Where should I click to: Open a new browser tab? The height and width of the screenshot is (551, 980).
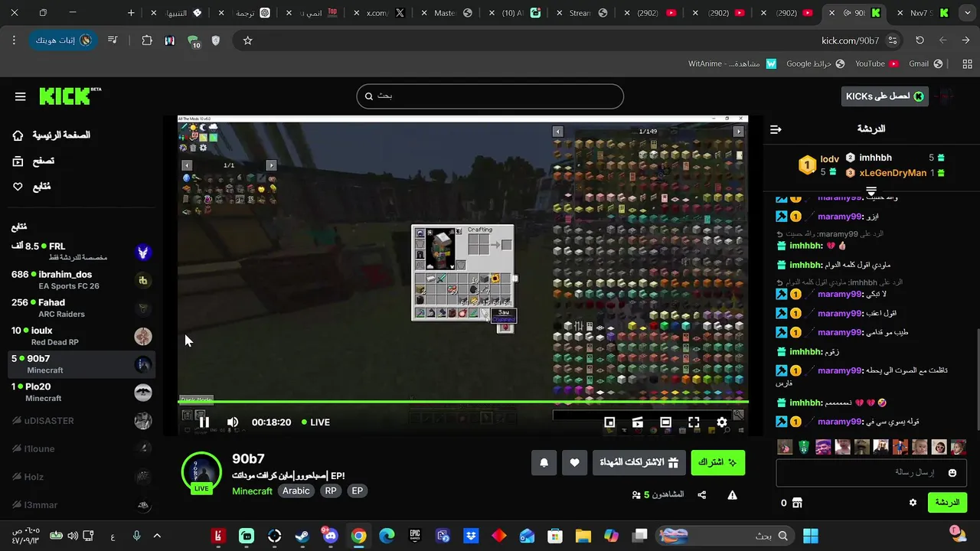point(131,13)
